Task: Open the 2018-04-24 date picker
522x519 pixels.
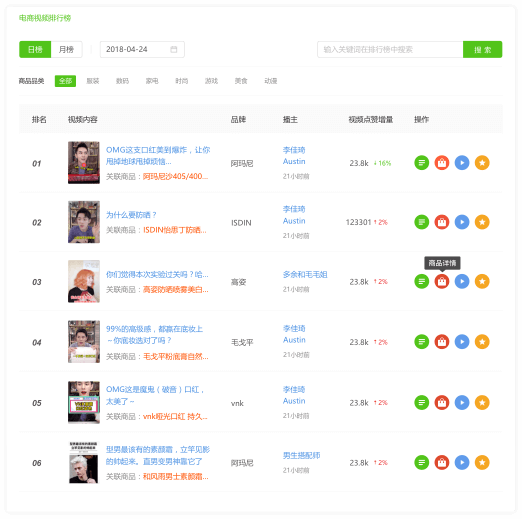Action: coord(142,49)
